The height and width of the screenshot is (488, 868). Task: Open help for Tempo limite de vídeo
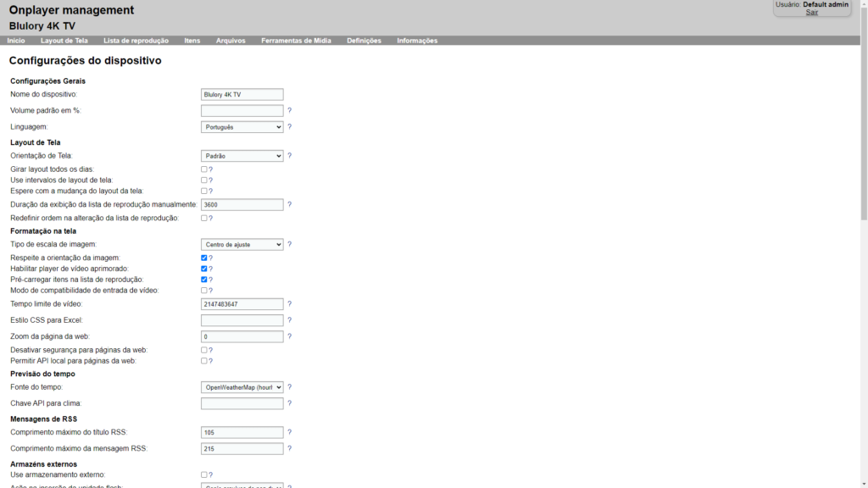click(x=290, y=304)
